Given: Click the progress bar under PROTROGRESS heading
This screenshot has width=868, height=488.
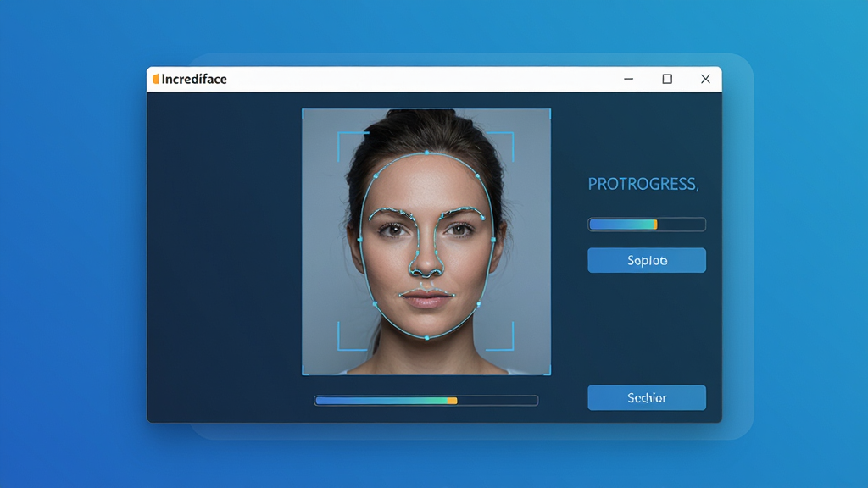Looking at the screenshot, I should [x=647, y=224].
